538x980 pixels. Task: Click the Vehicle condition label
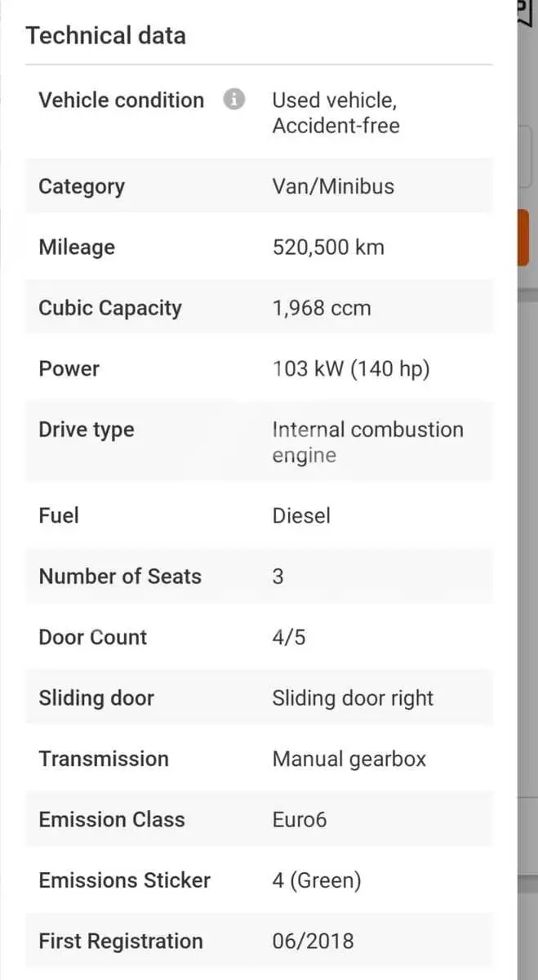[122, 100]
